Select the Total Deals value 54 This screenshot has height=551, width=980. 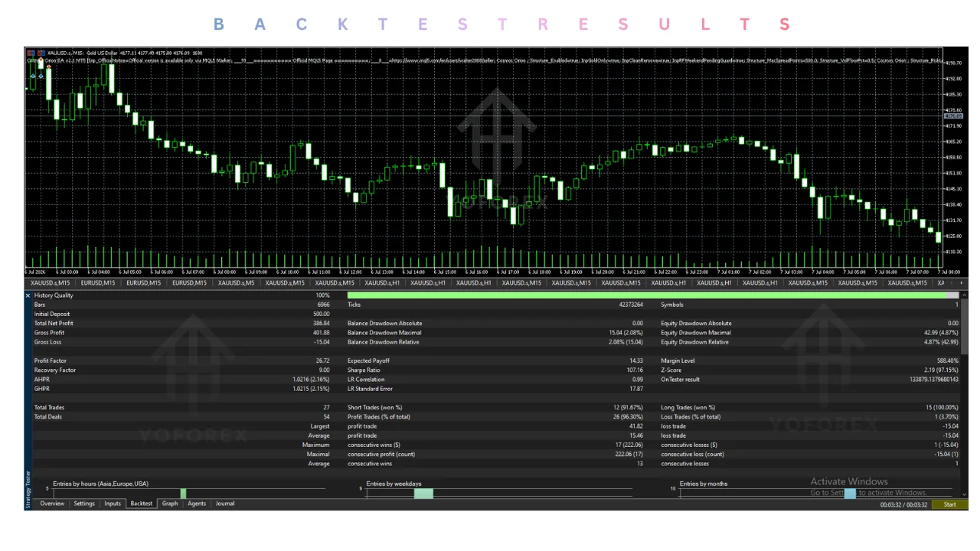tap(326, 417)
